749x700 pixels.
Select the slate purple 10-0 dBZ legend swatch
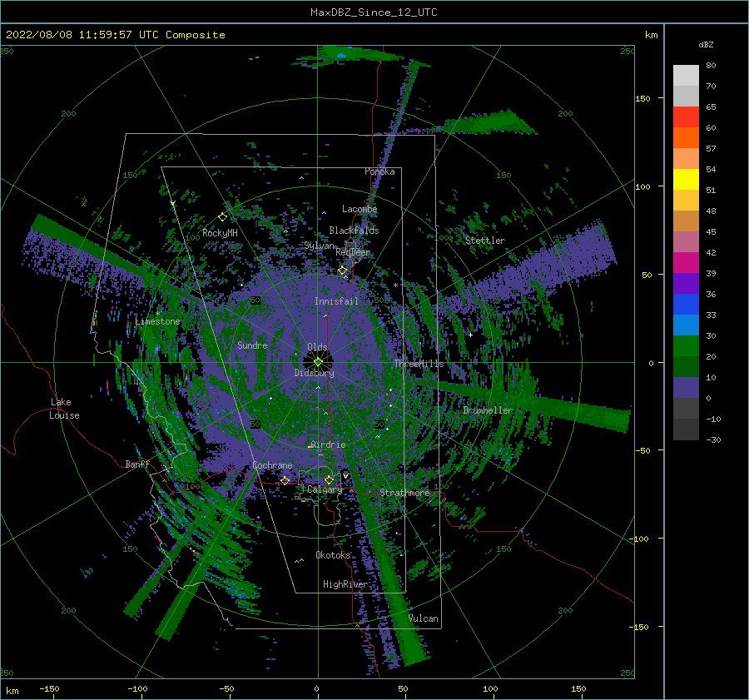(x=686, y=388)
